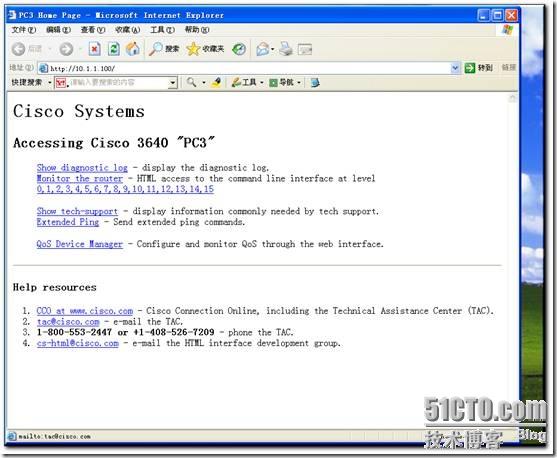This screenshot has width=557, height=458.
Task: Stop page loading with the red X icon
Action: point(94,49)
